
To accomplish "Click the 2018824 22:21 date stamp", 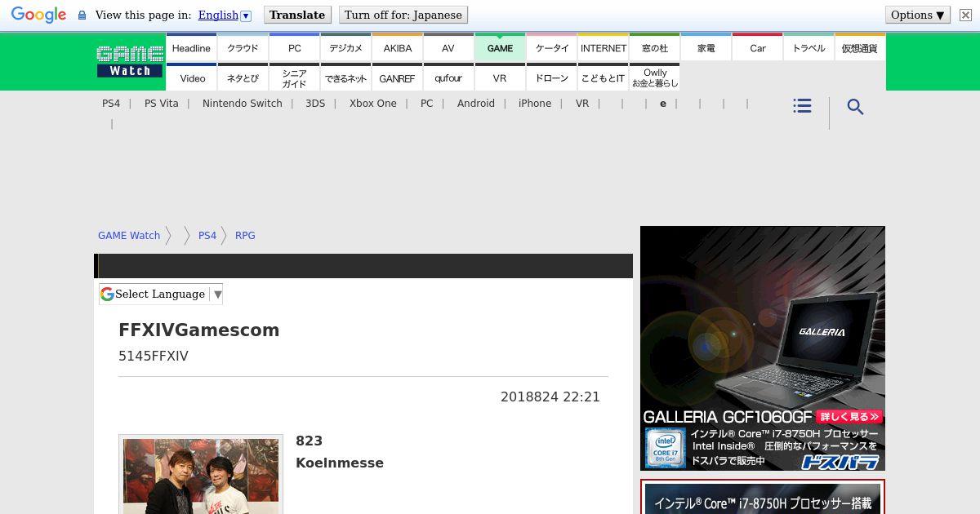I will pos(550,397).
